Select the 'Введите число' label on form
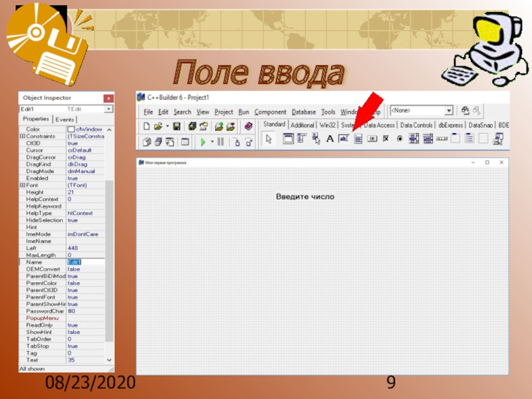Image resolution: width=532 pixels, height=399 pixels. (305, 197)
